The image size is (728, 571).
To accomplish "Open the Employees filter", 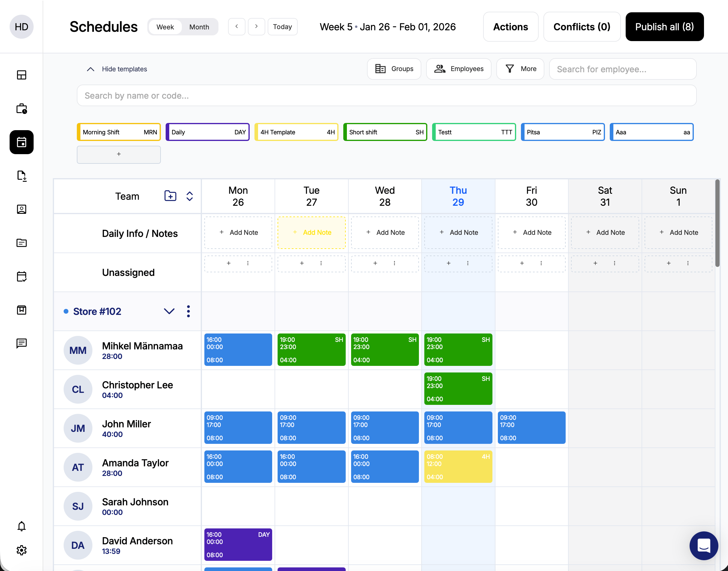I will tap(459, 69).
